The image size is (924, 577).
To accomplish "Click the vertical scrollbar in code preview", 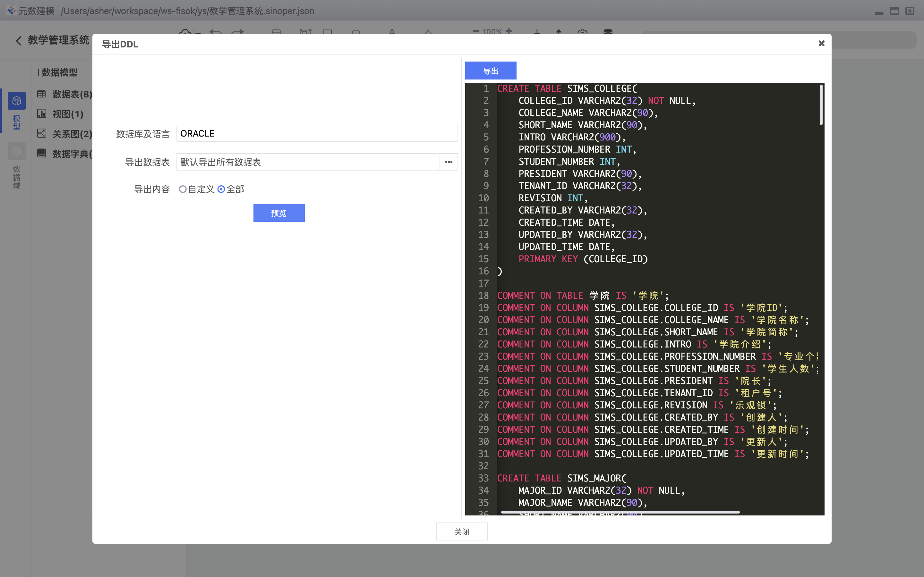I will click(x=821, y=105).
